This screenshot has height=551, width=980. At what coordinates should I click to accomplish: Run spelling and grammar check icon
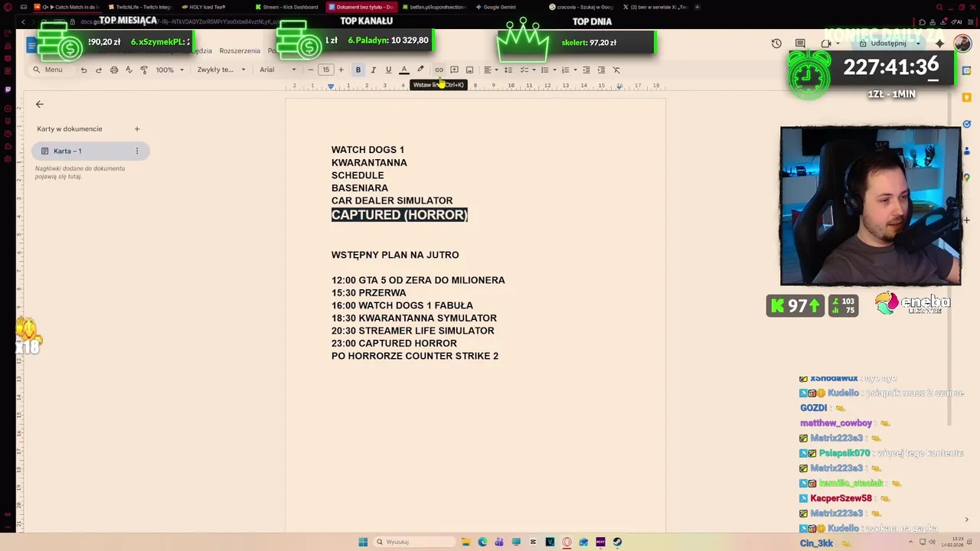129,70
